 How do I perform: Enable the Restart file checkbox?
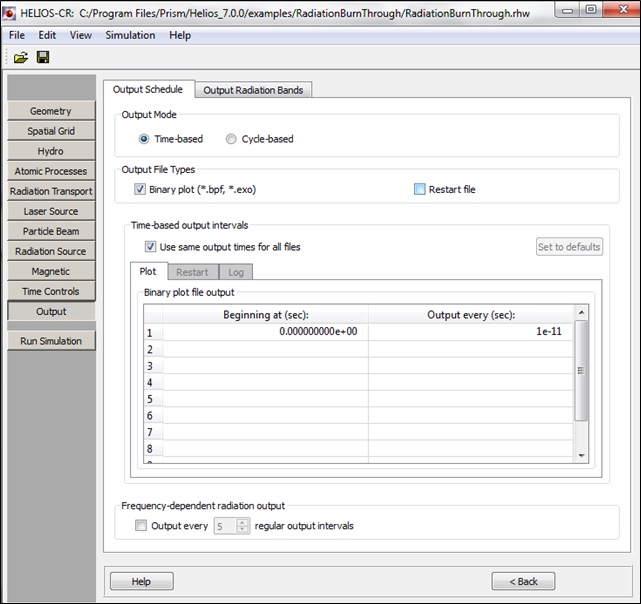point(420,189)
